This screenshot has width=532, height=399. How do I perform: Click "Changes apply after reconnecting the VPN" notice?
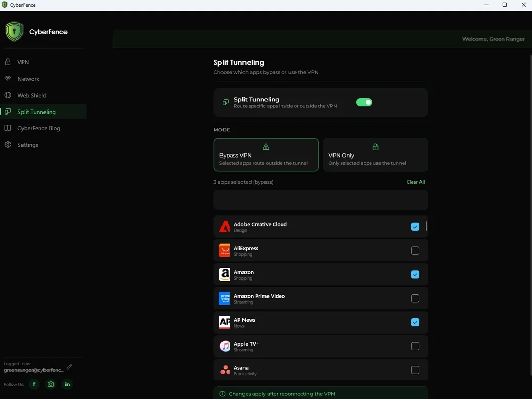click(x=321, y=393)
